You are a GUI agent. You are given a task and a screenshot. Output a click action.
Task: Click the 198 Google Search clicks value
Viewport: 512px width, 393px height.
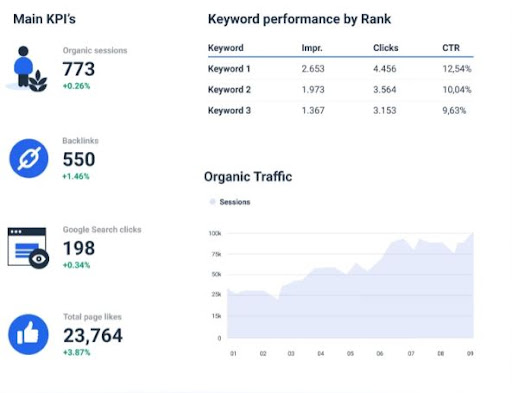79,248
